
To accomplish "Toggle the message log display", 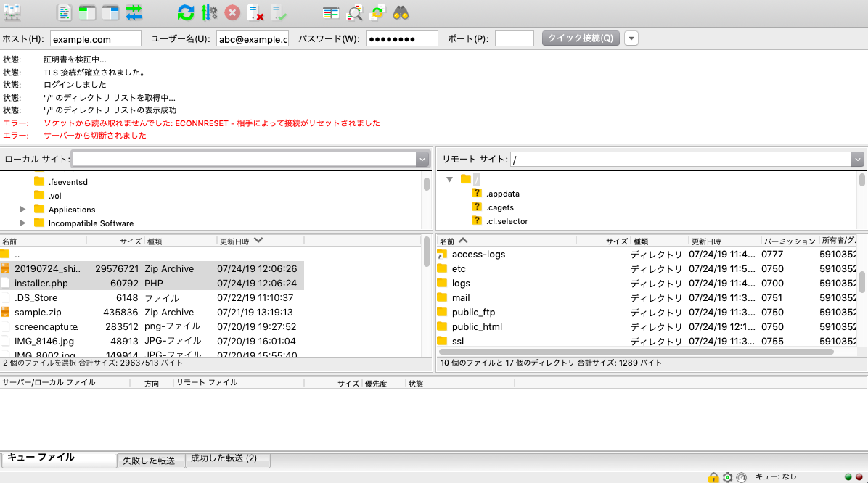I will coord(65,12).
